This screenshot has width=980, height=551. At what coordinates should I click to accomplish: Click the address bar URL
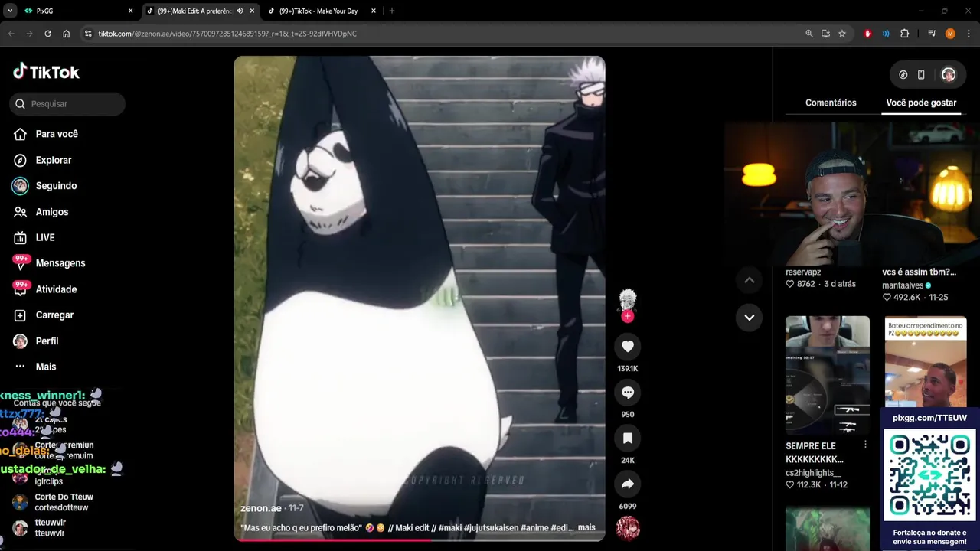pos(227,34)
